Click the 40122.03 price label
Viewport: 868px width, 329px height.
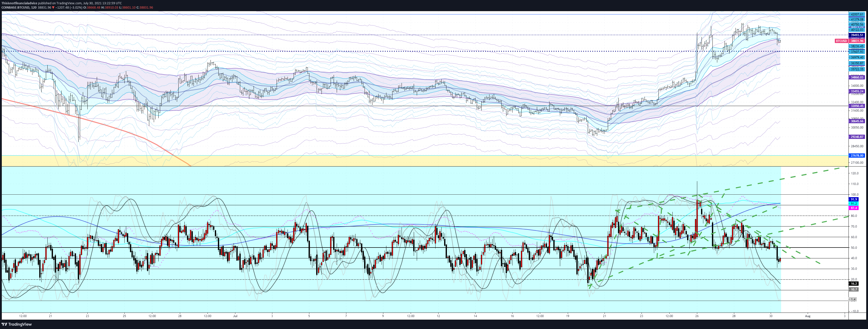pos(857,30)
